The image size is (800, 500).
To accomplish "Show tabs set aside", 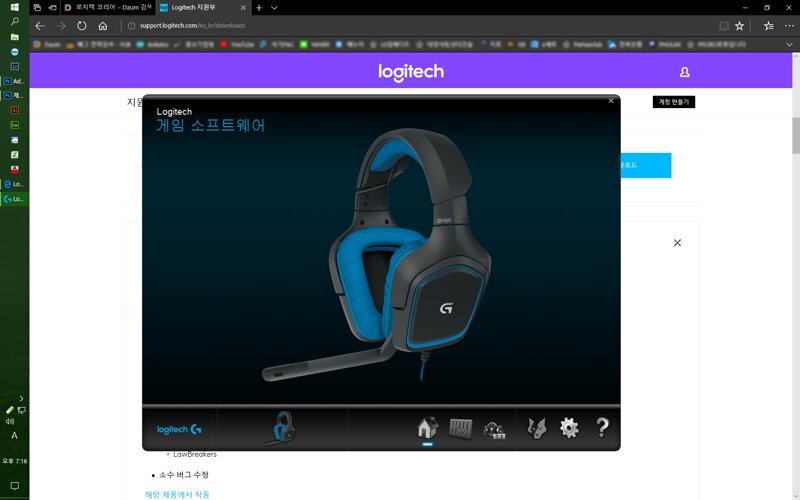I will (x=37, y=8).
